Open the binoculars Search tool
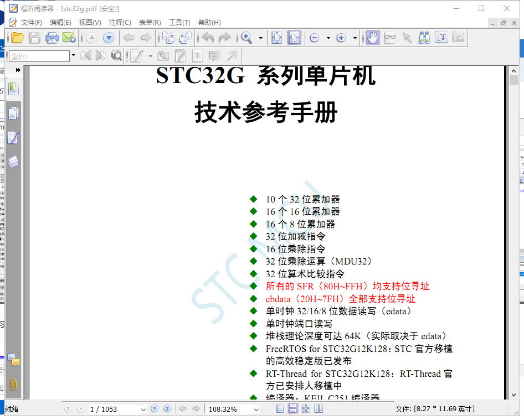The height and width of the screenshot is (420, 524). tap(424, 38)
